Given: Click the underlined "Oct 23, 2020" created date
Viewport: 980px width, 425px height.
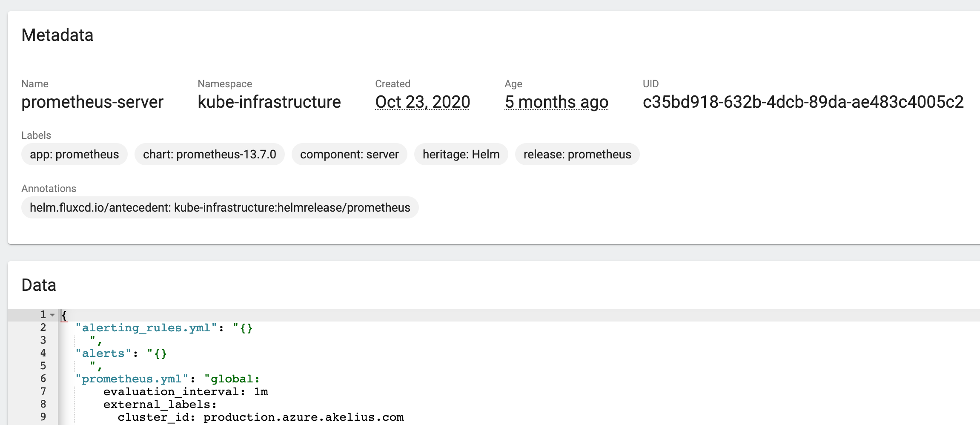Looking at the screenshot, I should pos(422,102).
